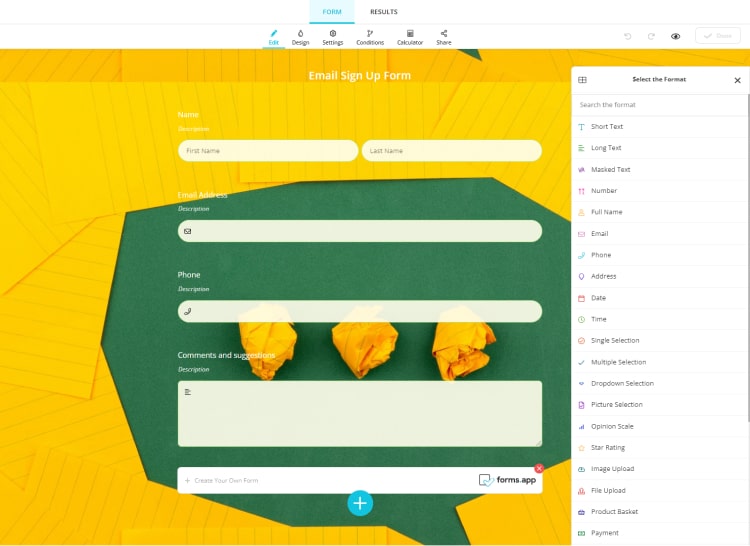750x546 pixels.
Task: Click the Share icon in toolbar
Action: [x=443, y=37]
